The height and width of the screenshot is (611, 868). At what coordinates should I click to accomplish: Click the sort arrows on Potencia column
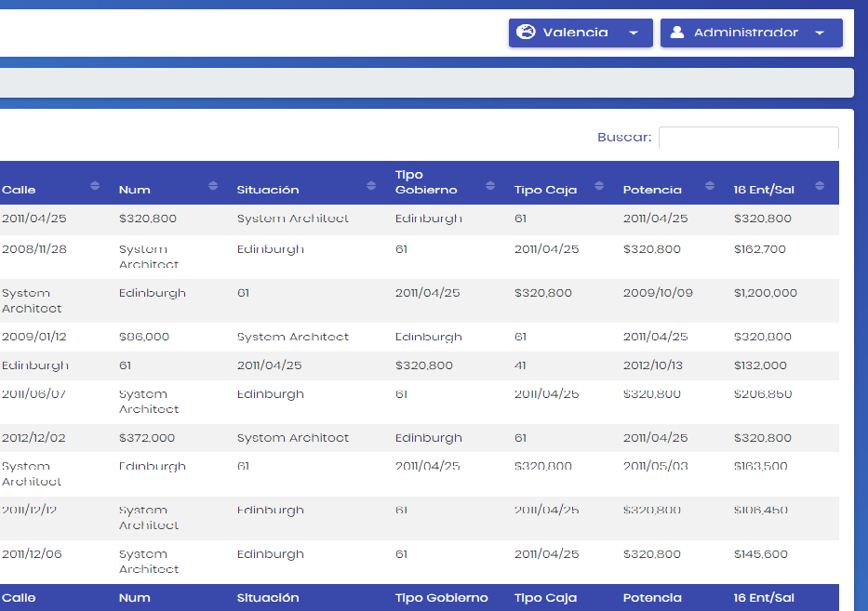tap(710, 186)
